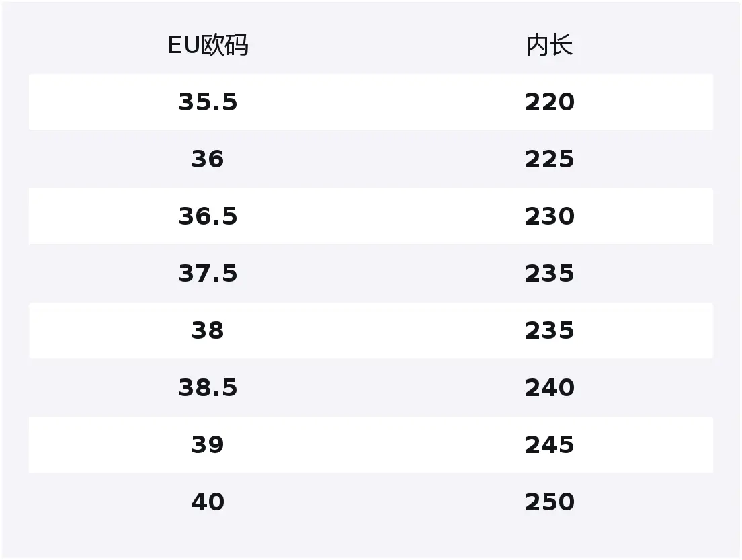Click the 内长 column header
The width and height of the screenshot is (742, 560).
[x=549, y=46]
